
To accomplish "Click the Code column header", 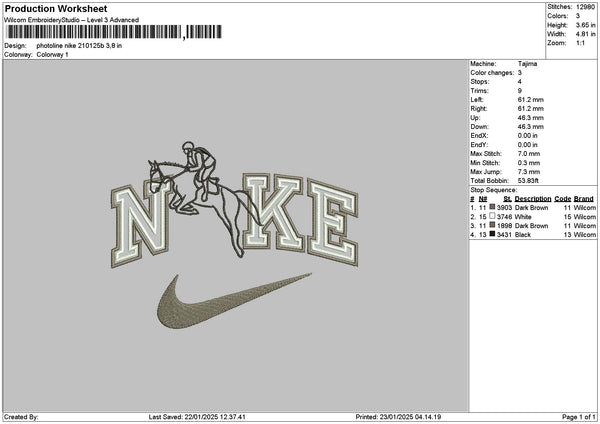I will click(562, 199).
